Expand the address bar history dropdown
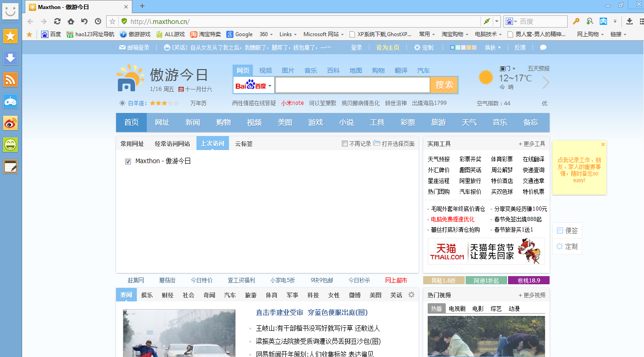The height and width of the screenshot is (357, 644). coord(497,21)
